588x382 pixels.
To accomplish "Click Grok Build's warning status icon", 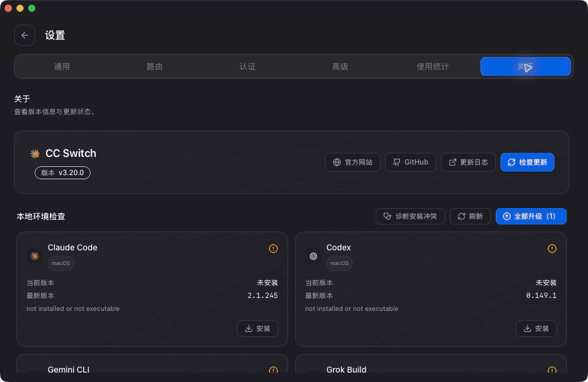I will [552, 370].
